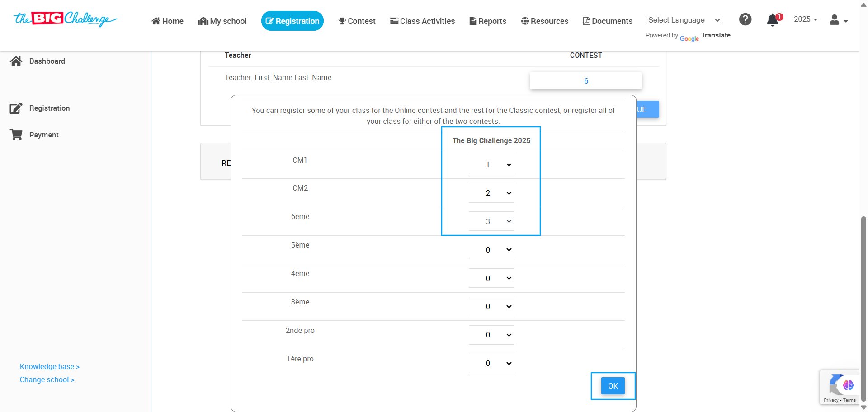Open the 2025 year selector
The image size is (868, 412).
click(x=806, y=19)
